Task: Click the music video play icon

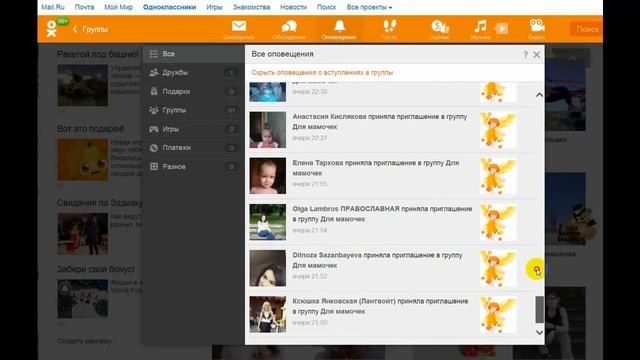Action: pyautogui.click(x=502, y=29)
